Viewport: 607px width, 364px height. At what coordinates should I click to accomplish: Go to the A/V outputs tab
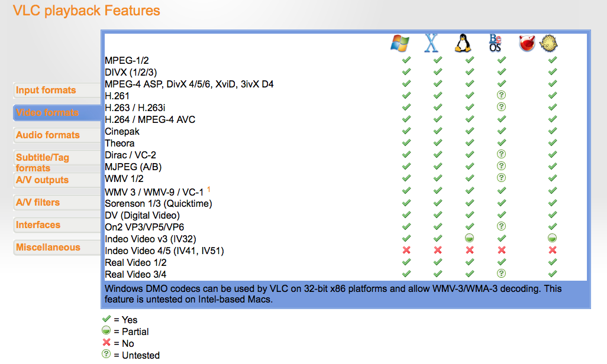coord(57,180)
